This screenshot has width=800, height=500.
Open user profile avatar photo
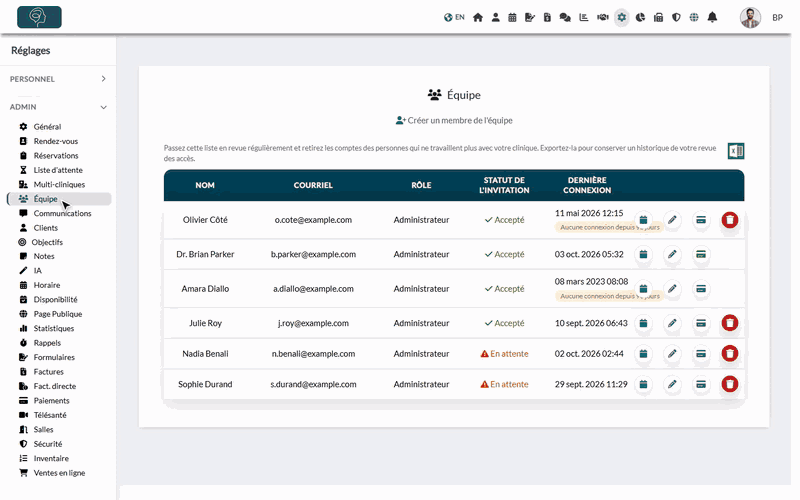[x=750, y=17]
